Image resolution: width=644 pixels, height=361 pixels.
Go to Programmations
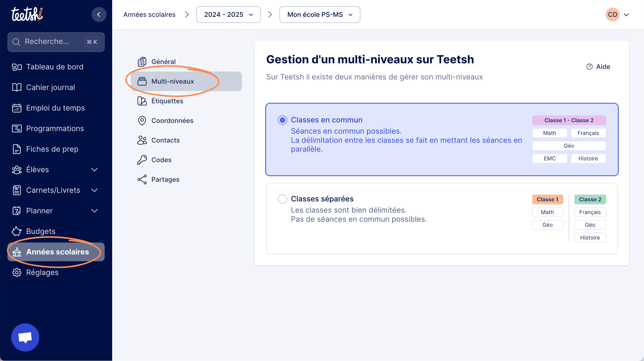click(56, 129)
